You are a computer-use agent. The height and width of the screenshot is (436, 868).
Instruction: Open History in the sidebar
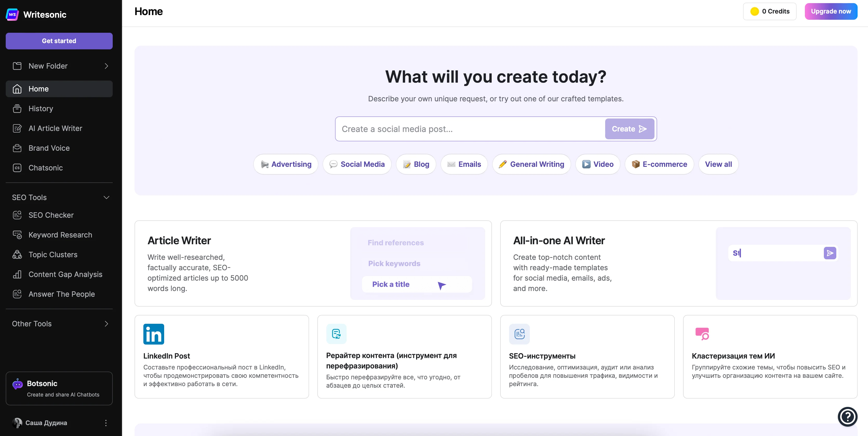[x=41, y=109]
